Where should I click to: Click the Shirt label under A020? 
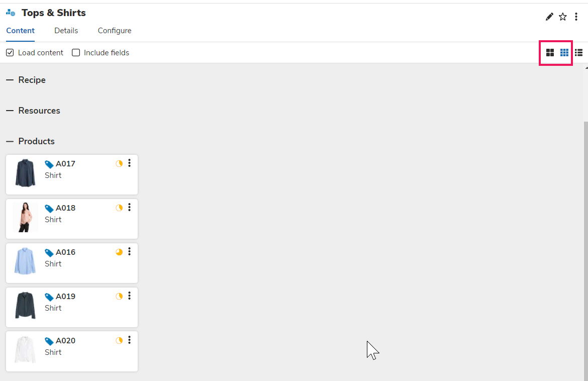(53, 352)
